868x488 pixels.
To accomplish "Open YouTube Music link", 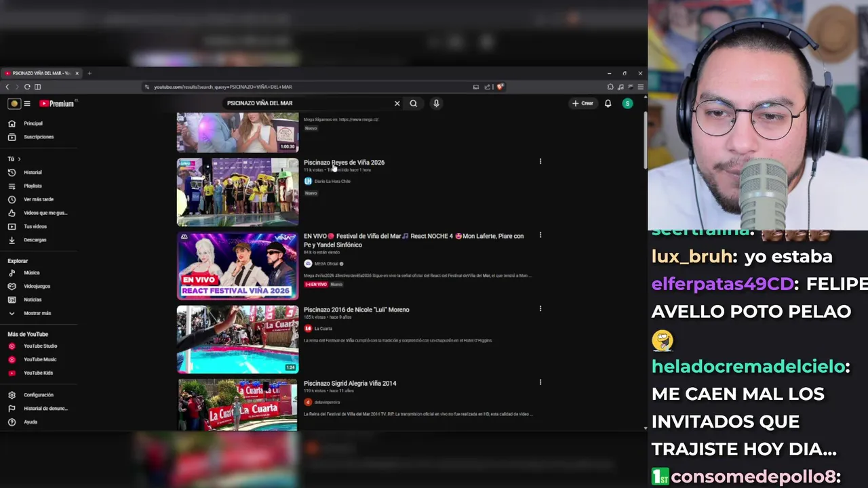I will (x=40, y=360).
